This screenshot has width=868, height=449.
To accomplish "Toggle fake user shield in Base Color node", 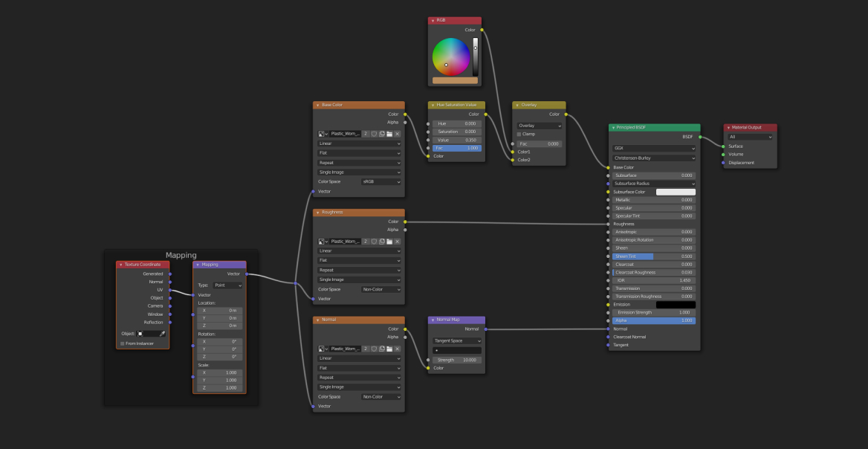I will (x=374, y=134).
